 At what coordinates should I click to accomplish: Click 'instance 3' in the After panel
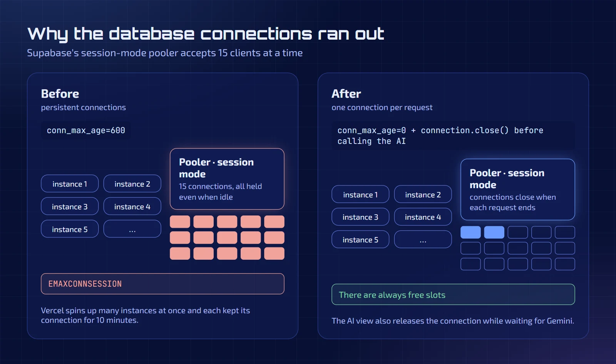pyautogui.click(x=360, y=217)
